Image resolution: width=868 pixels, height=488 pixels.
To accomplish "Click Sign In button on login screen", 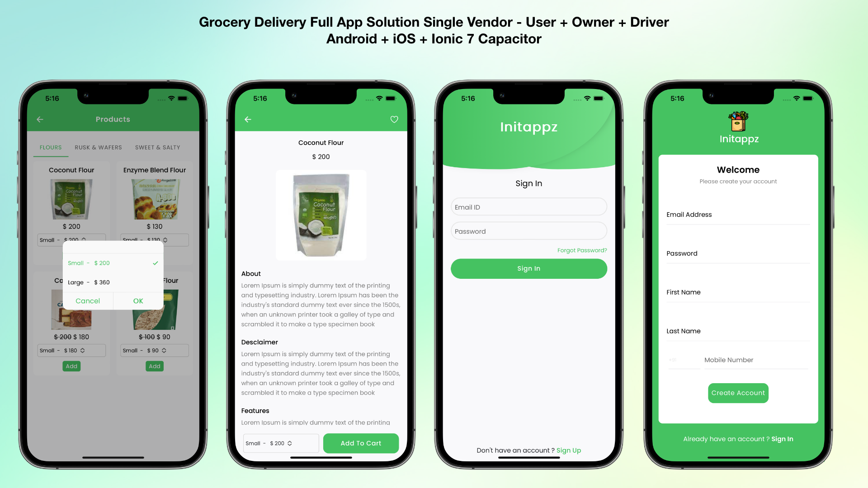I will click(528, 268).
